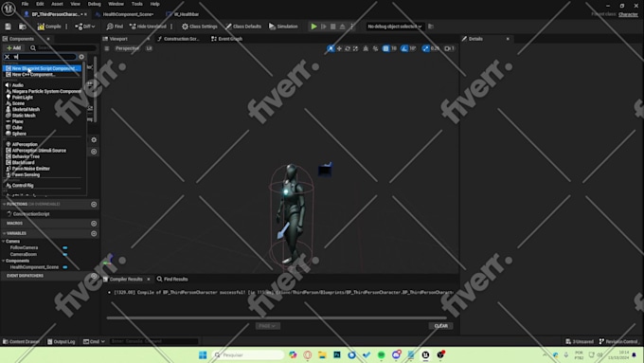Toggle grid snapping

click(x=385, y=48)
